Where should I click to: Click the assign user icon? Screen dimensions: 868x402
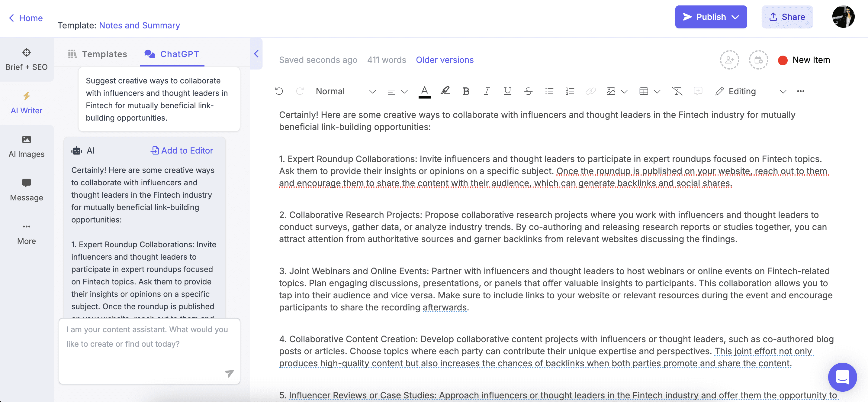[729, 60]
